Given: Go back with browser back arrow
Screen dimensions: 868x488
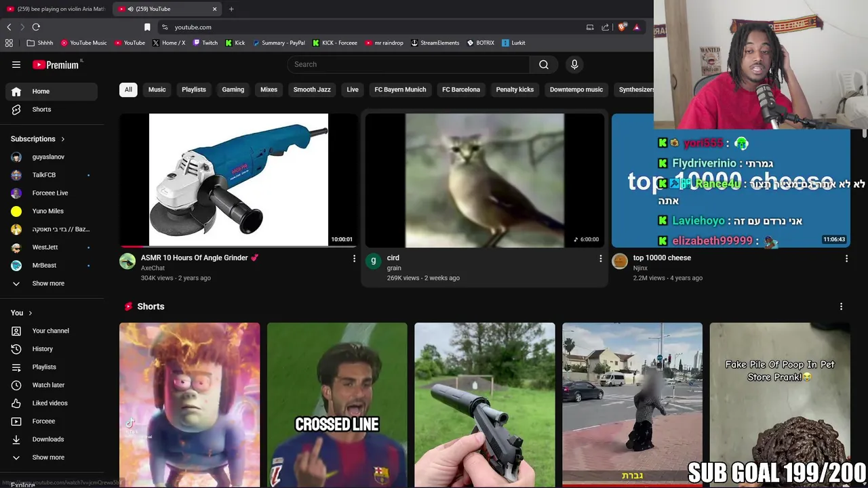Looking at the screenshot, I should (9, 27).
